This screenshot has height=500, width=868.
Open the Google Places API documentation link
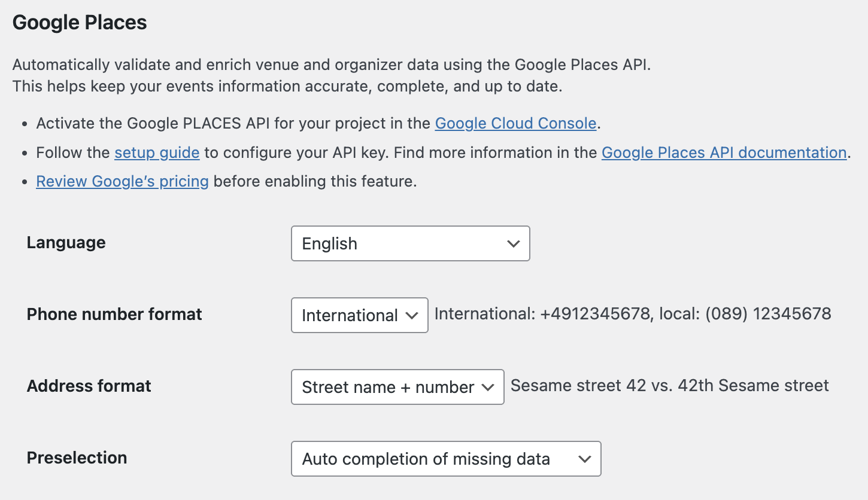[x=724, y=153]
